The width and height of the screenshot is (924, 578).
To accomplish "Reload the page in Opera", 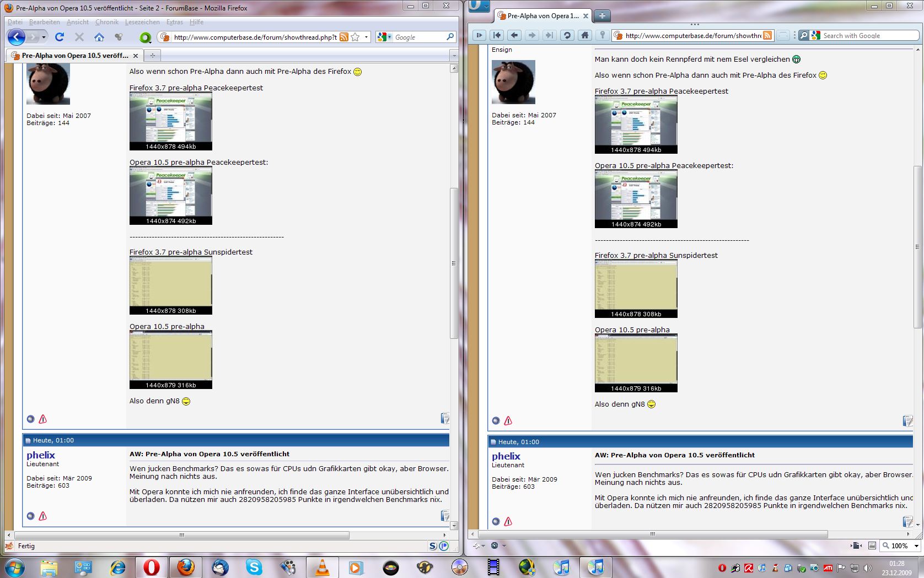I will tap(567, 35).
